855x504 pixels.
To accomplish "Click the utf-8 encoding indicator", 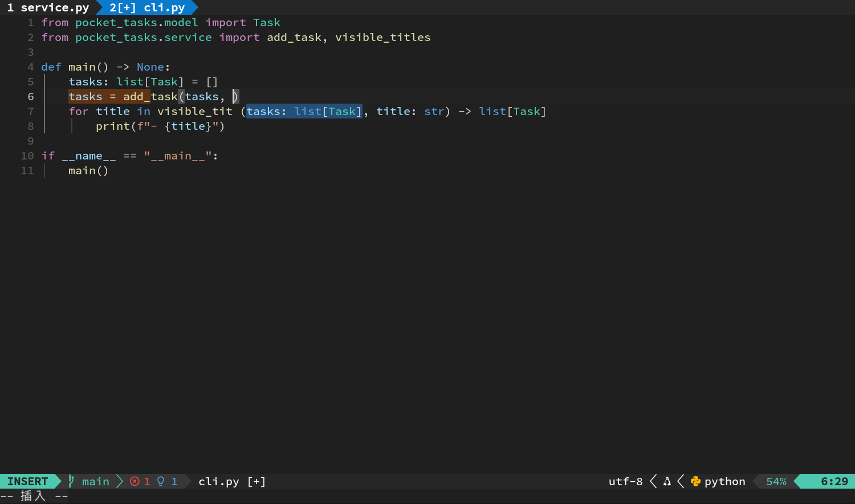I will (625, 481).
